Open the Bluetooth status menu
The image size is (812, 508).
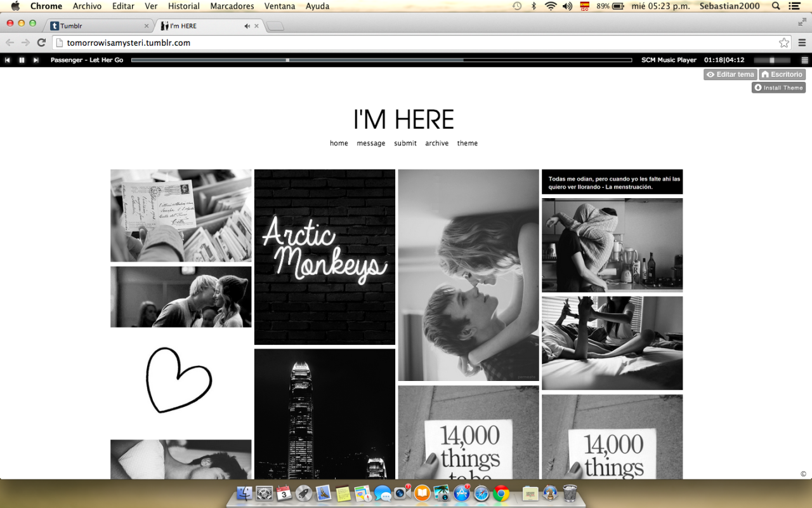(x=534, y=6)
